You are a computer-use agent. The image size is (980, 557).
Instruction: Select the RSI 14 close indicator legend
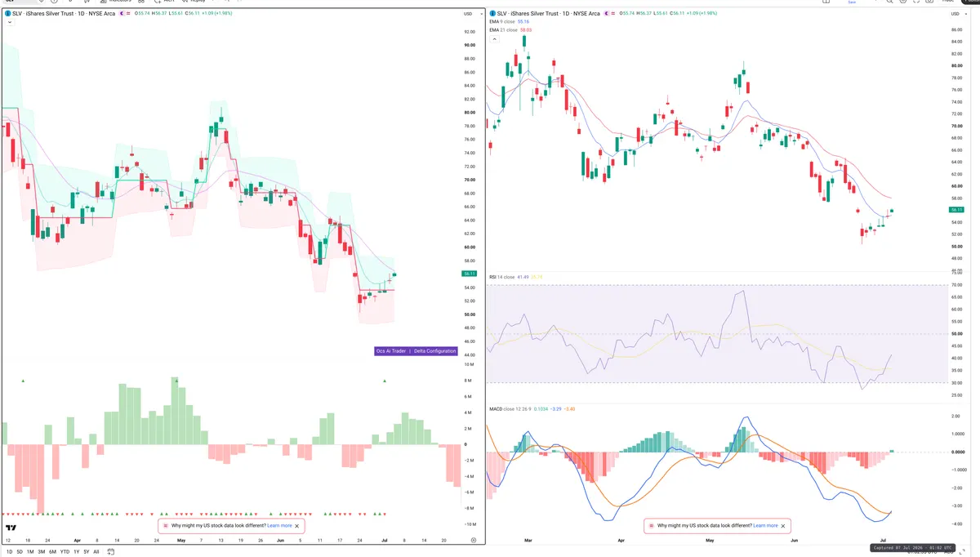tap(515, 278)
